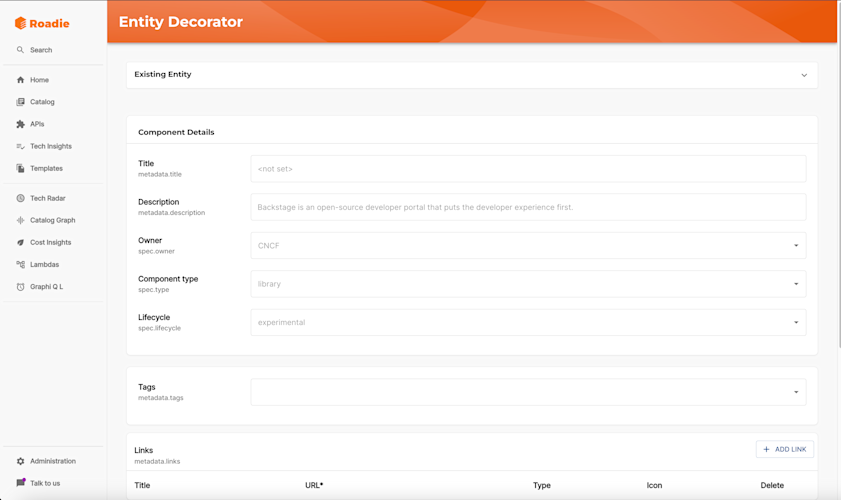Click the Cost Insights leaf icon
This screenshot has width=841, height=500.
(x=20, y=242)
